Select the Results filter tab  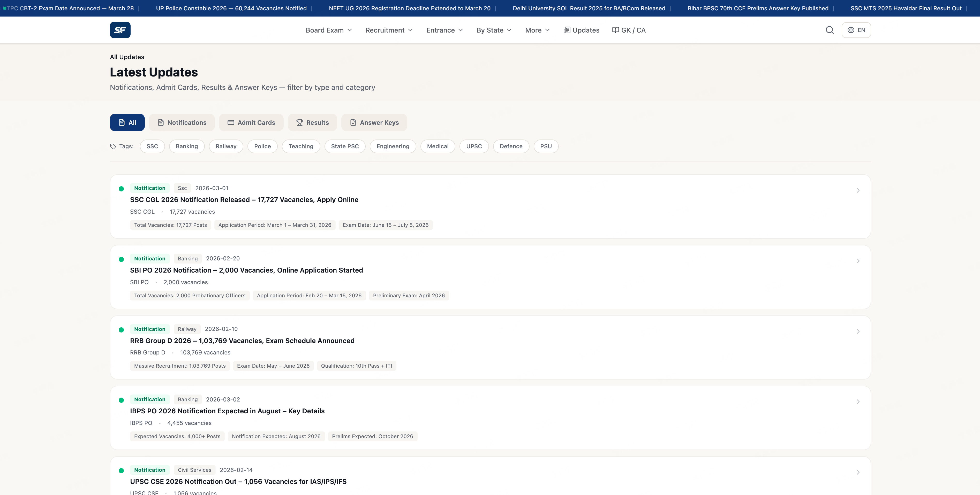312,122
